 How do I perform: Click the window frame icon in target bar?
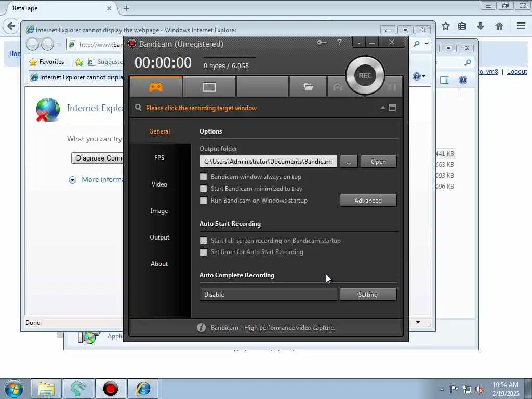coord(392,108)
